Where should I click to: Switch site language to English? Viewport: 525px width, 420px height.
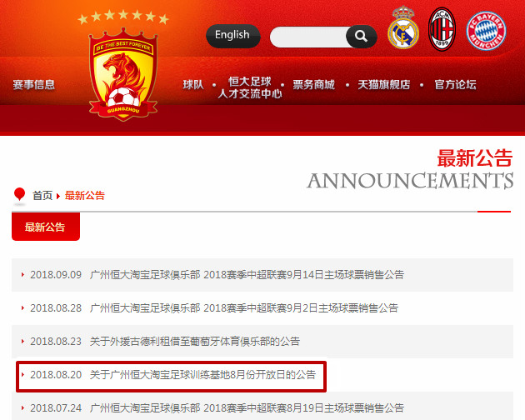(232, 36)
